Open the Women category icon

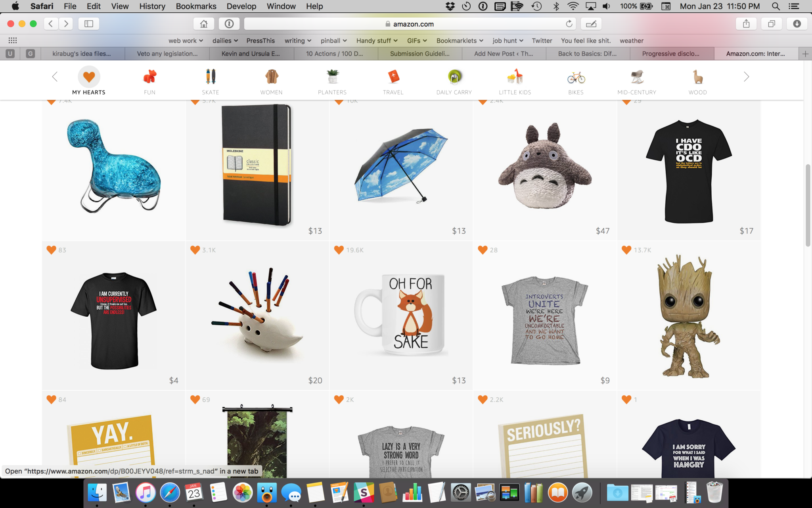[x=272, y=77]
